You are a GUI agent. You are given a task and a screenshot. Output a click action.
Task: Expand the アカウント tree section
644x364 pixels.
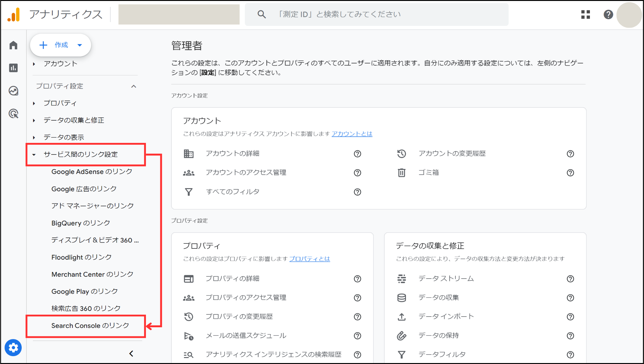[x=34, y=64]
